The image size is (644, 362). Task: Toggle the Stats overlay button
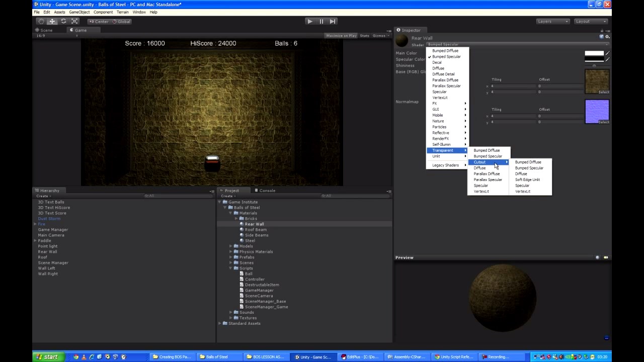[364, 36]
